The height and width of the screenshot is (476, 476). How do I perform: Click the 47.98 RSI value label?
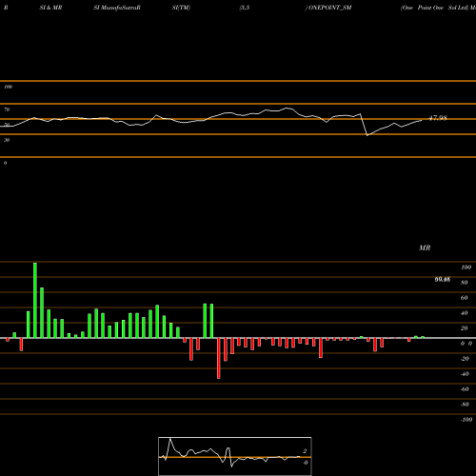(438, 118)
